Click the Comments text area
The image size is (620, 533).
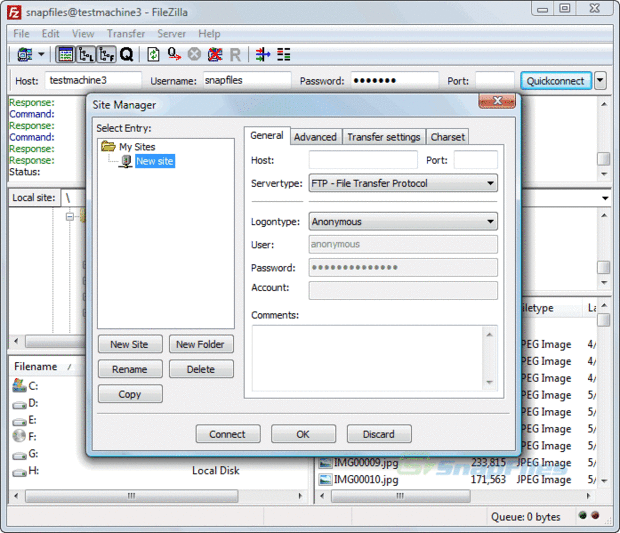point(374,358)
